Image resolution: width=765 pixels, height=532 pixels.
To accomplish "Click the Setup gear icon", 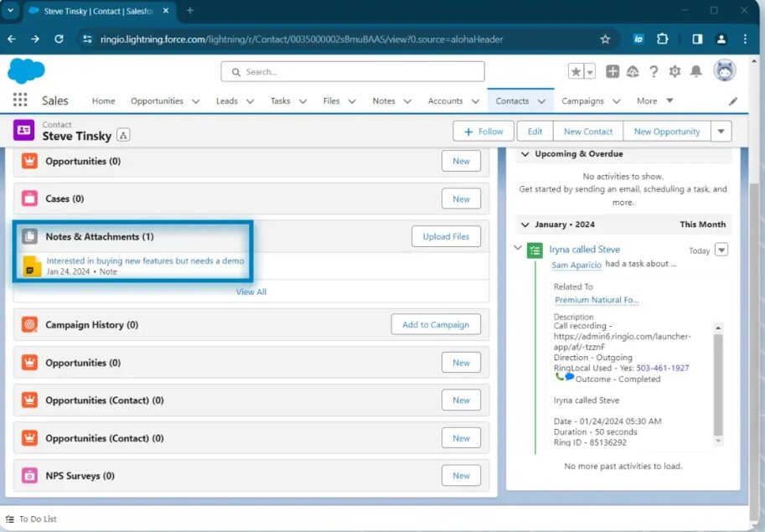I will point(675,72).
